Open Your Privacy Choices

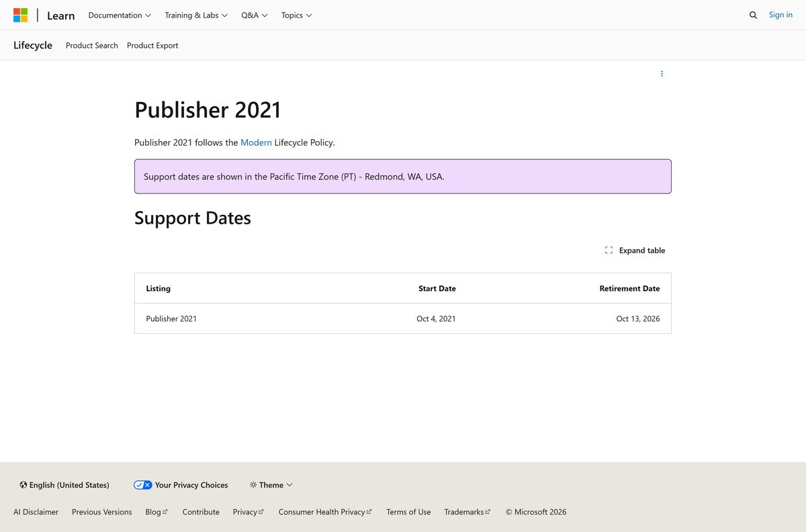(181, 485)
